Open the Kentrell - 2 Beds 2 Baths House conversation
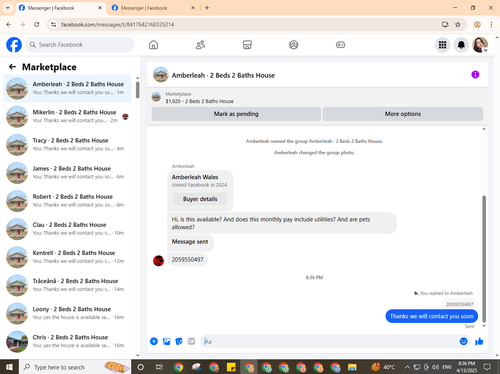This screenshot has height=374, width=500. point(68,257)
